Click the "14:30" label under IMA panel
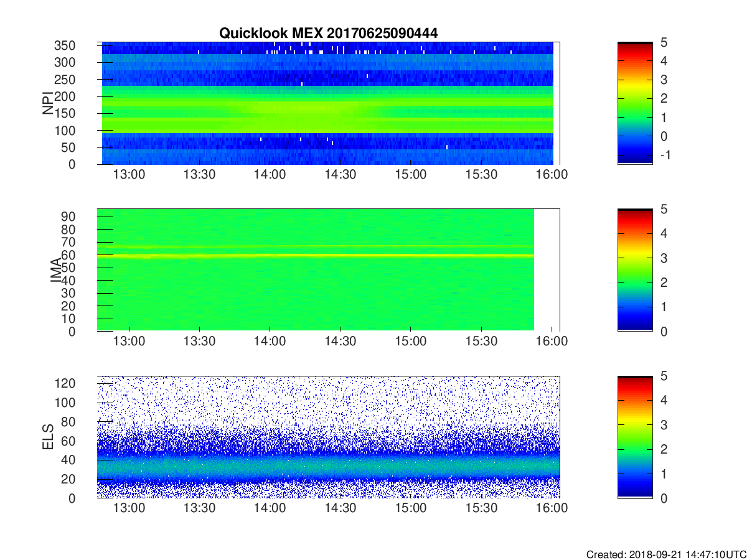The image size is (747, 560). coord(341,342)
